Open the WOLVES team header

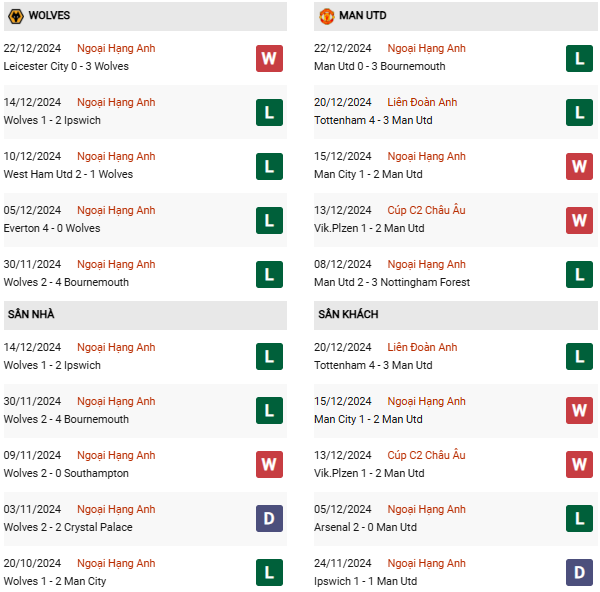[x=145, y=16]
